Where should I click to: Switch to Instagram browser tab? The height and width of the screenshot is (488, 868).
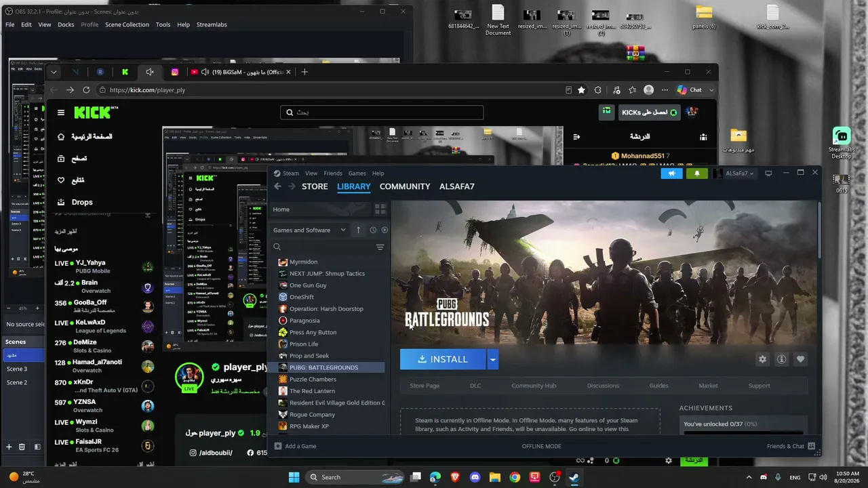[x=175, y=72]
